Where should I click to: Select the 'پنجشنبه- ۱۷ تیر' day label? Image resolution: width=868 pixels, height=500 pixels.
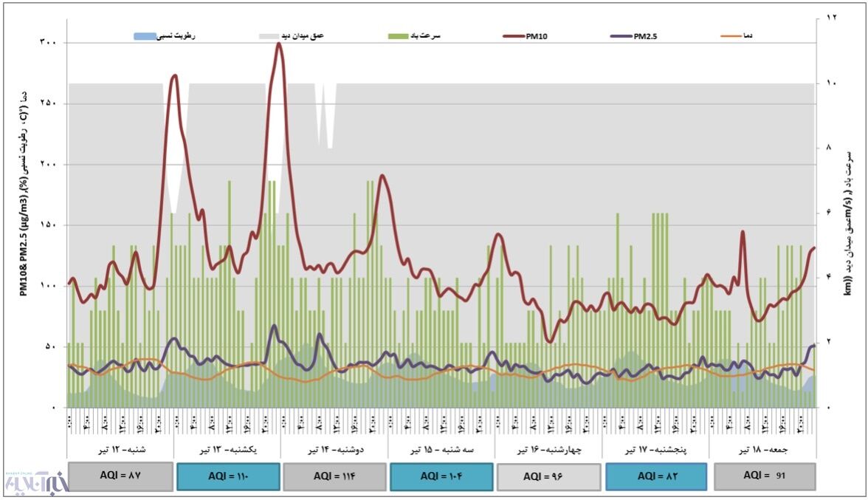pyautogui.click(x=656, y=451)
